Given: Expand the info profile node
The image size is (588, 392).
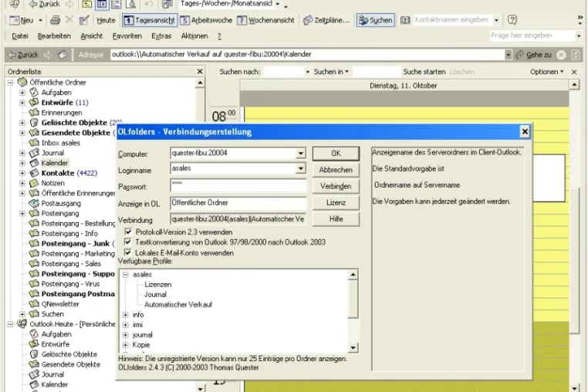Looking at the screenshot, I should tap(126, 315).
